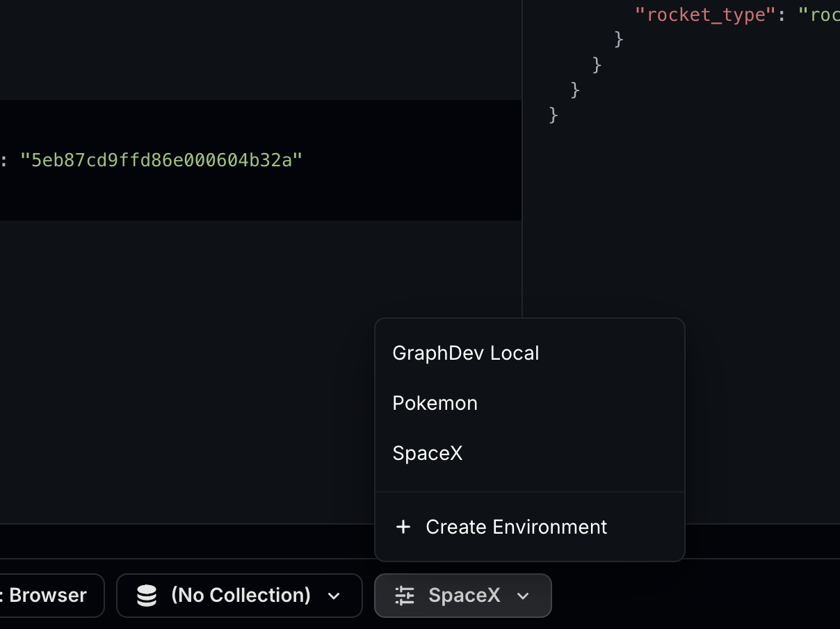Select the SpaceX environment entry
Image resolution: width=840 pixels, height=629 pixels.
(428, 453)
